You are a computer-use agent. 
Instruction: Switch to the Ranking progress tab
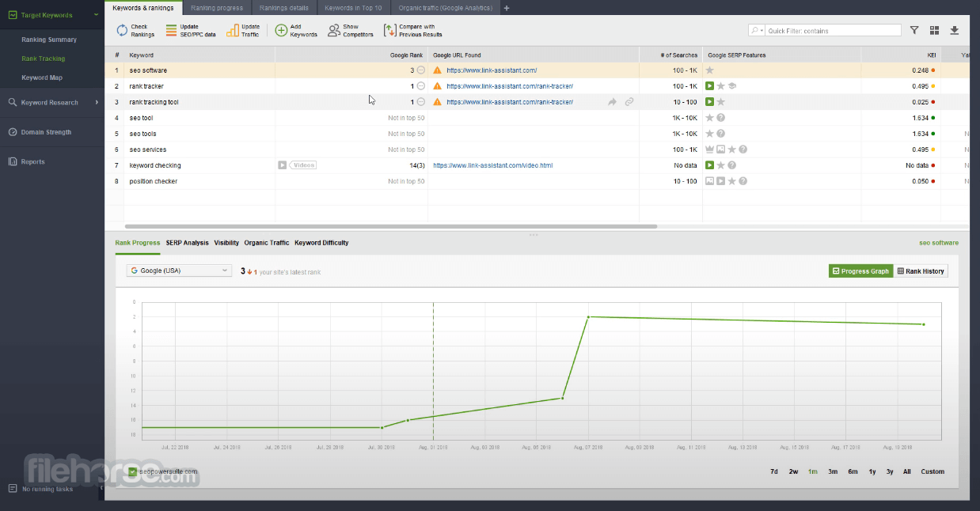coord(217,8)
